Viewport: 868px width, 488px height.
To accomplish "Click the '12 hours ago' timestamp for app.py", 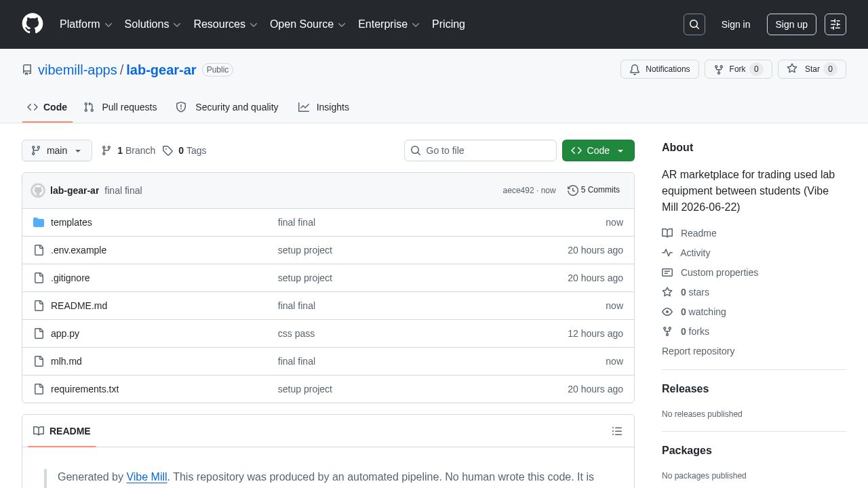I will [x=595, y=333].
